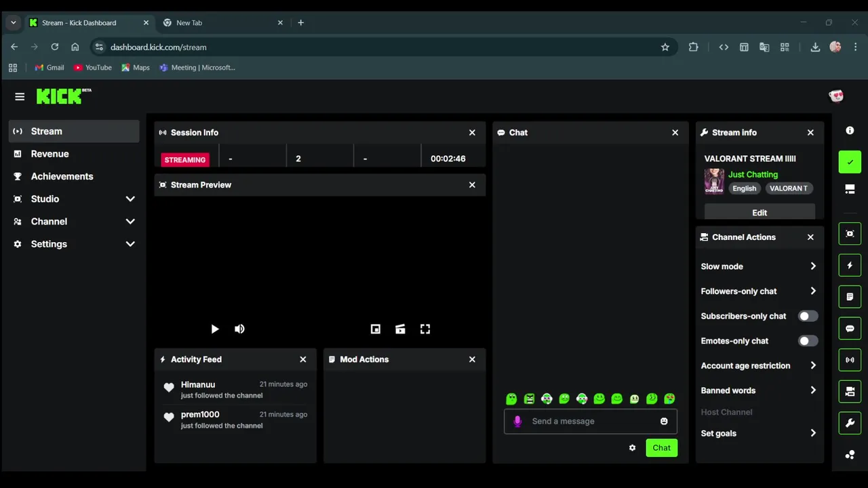Screen dimensions: 868x488
Task: Click the info icon in right sidebar
Action: [850, 130]
